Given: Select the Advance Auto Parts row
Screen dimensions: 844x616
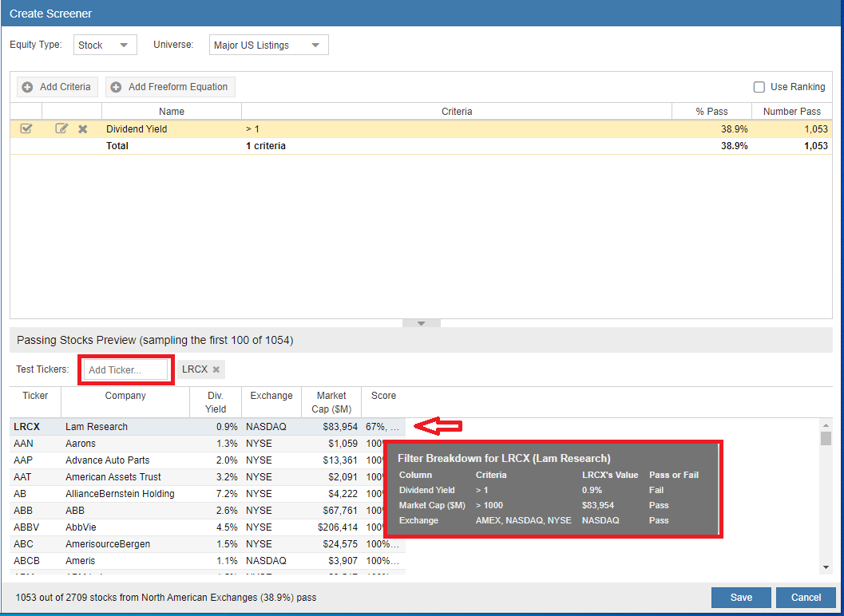Looking at the screenshot, I should [x=208, y=460].
